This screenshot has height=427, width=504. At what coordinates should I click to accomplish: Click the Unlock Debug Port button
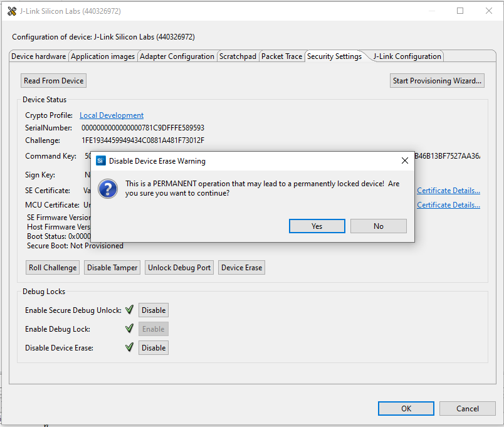click(x=179, y=268)
